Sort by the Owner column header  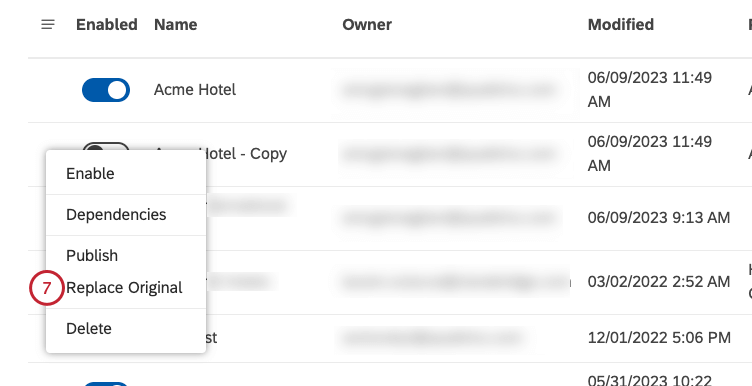click(x=367, y=24)
